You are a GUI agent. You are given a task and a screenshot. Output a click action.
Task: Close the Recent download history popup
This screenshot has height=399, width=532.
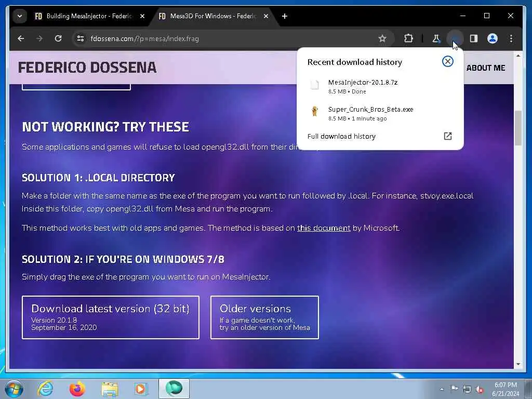pos(447,61)
